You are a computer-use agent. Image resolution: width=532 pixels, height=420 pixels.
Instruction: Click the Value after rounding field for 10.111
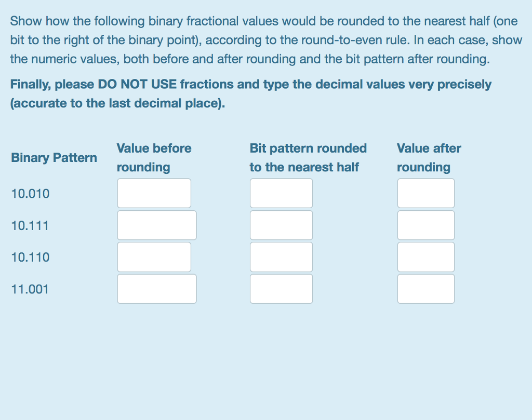tap(425, 225)
